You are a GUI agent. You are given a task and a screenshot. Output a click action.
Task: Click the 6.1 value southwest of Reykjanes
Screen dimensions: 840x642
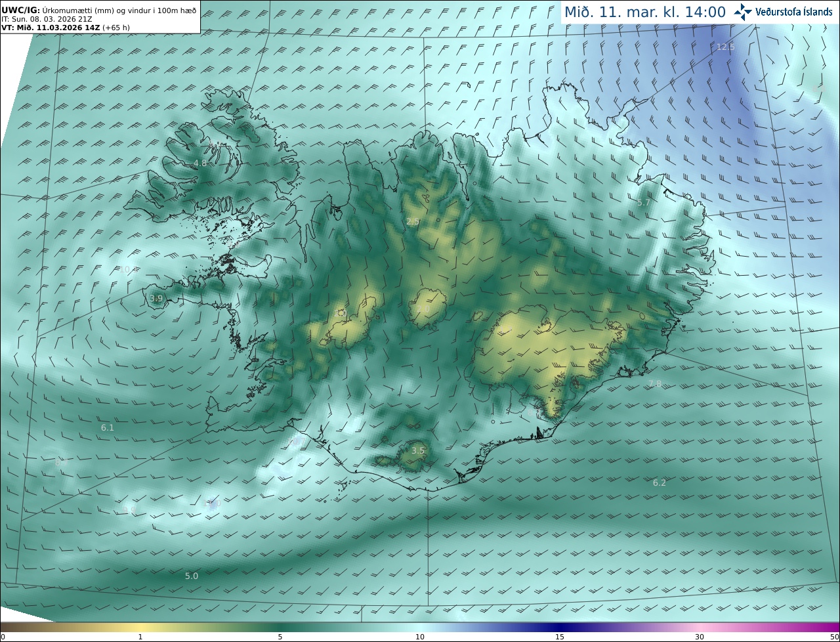pyautogui.click(x=108, y=428)
